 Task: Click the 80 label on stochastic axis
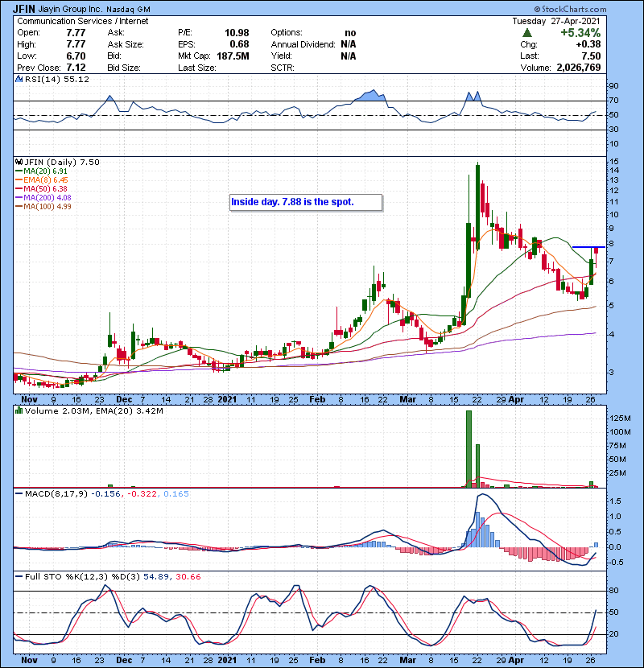point(614,591)
